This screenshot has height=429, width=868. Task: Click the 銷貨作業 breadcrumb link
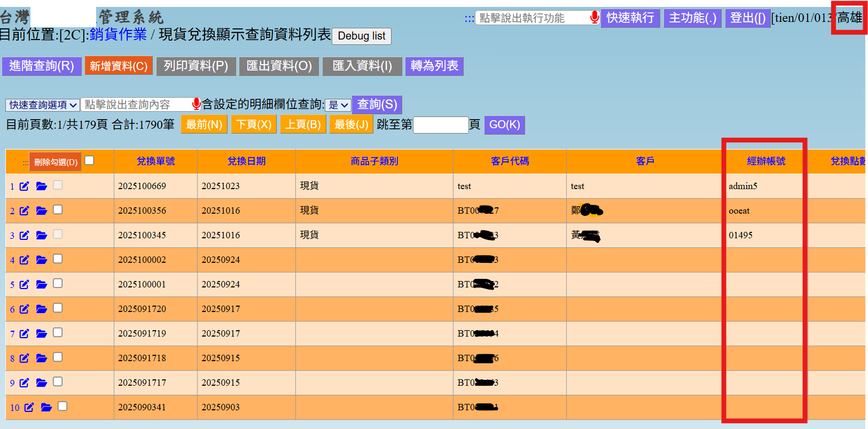click(118, 34)
